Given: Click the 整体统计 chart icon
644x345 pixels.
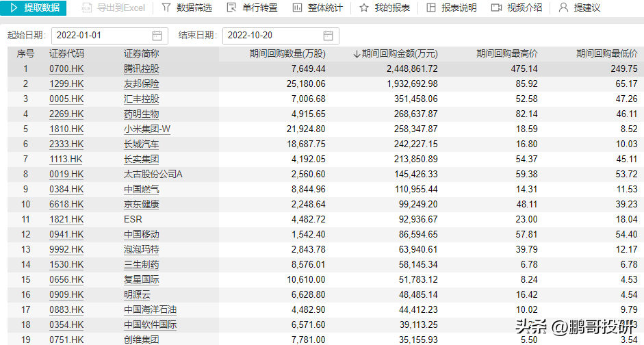Looking at the screenshot, I should coord(297,8).
